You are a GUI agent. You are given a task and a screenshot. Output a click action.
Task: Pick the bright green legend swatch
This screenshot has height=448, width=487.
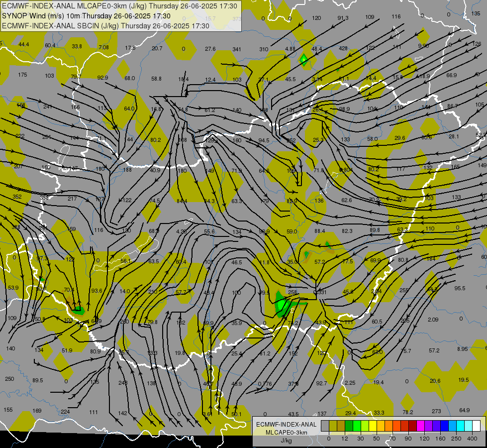tap(357, 426)
